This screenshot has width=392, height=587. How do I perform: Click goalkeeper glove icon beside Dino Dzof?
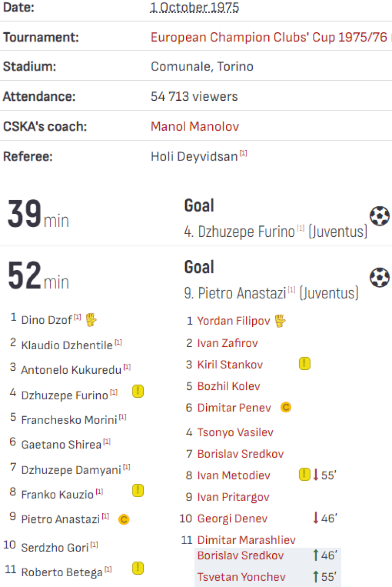tap(91, 320)
